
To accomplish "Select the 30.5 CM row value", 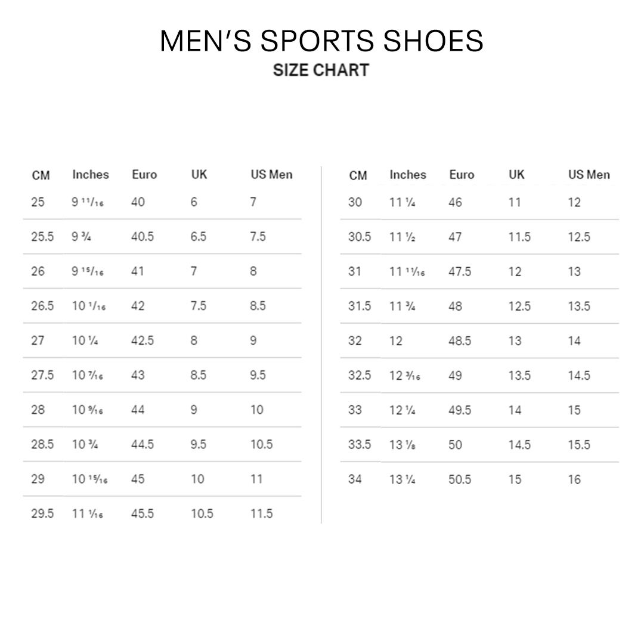I will click(x=360, y=237).
